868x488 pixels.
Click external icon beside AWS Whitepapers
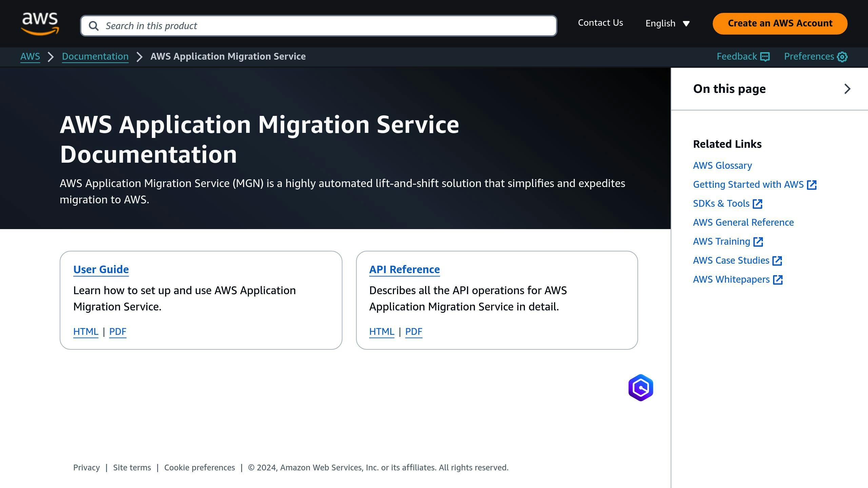[x=777, y=280]
